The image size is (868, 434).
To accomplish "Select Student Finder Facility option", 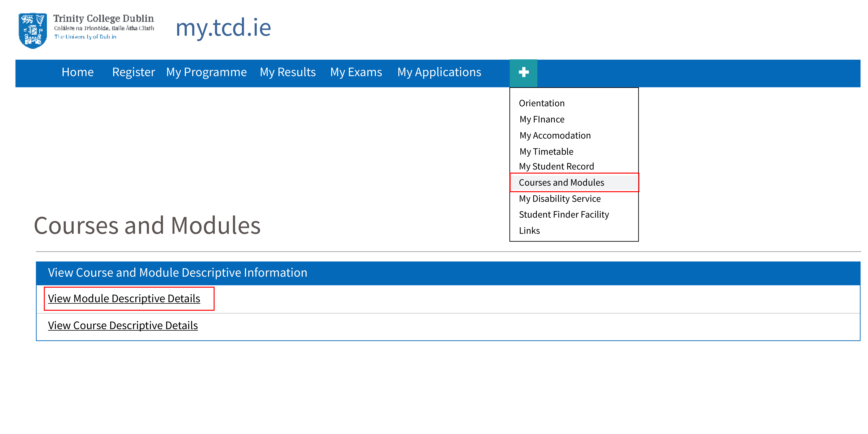I will [x=564, y=215].
